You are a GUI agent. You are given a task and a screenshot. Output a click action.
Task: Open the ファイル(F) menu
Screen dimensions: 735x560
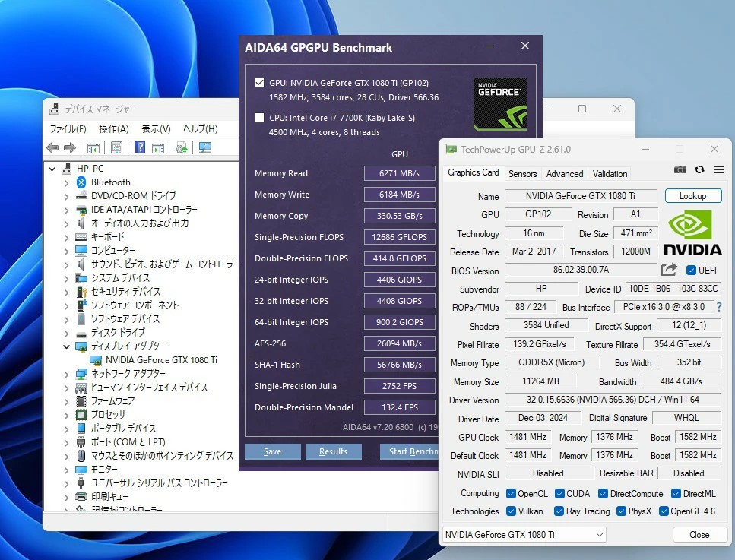68,129
